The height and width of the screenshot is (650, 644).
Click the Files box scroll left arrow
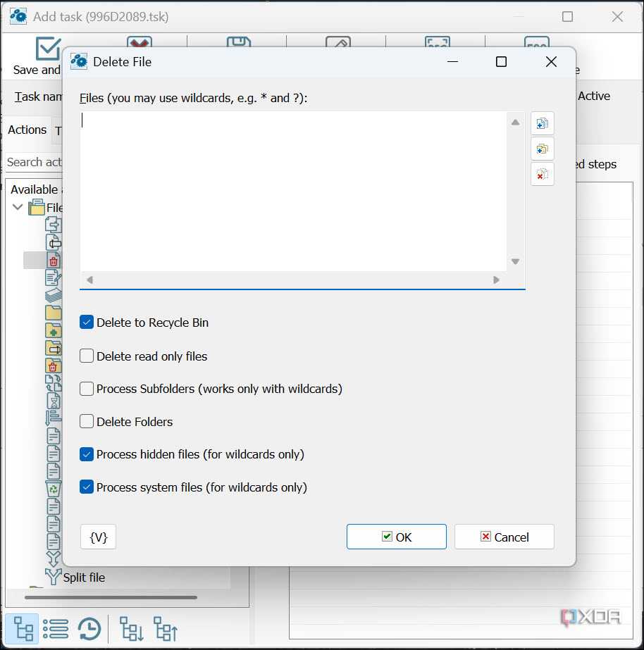(x=89, y=280)
